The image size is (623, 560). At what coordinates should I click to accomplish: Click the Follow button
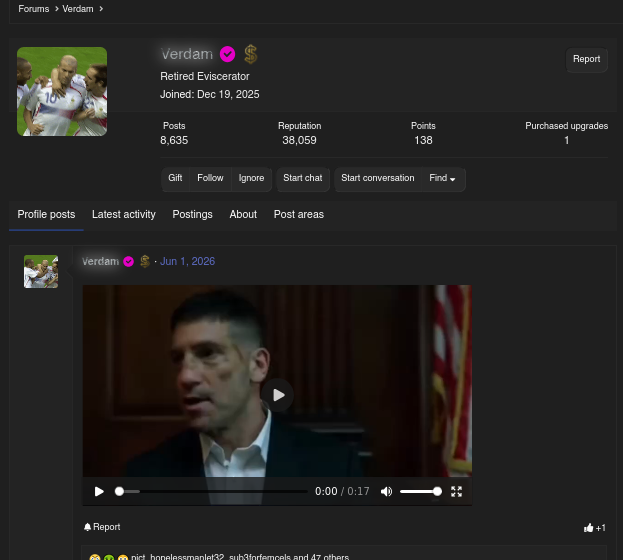click(x=210, y=178)
